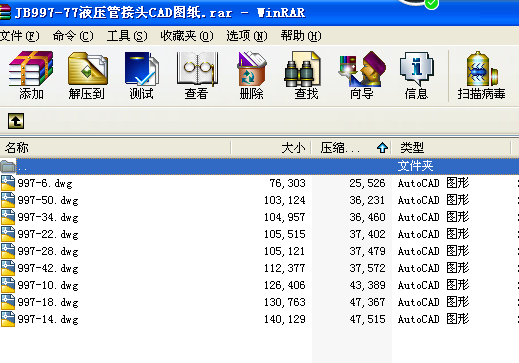
Task: Click the packed size 25,526
Action: tap(367, 183)
